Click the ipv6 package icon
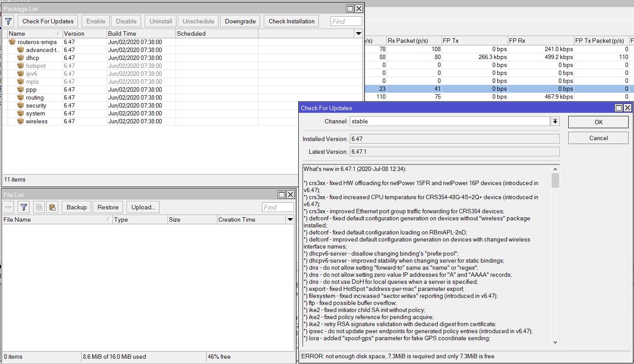 click(x=20, y=74)
